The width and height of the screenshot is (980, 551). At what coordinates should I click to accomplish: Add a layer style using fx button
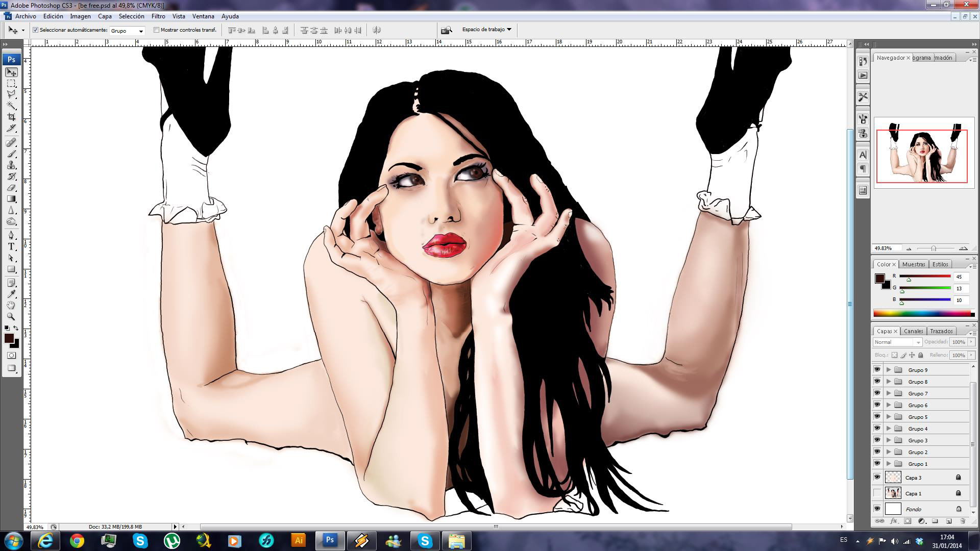894,521
